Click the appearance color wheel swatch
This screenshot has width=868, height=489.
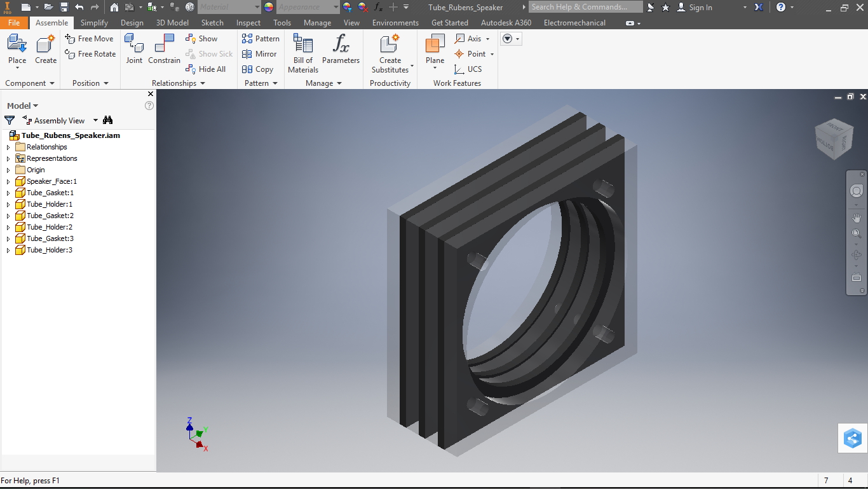click(x=269, y=7)
